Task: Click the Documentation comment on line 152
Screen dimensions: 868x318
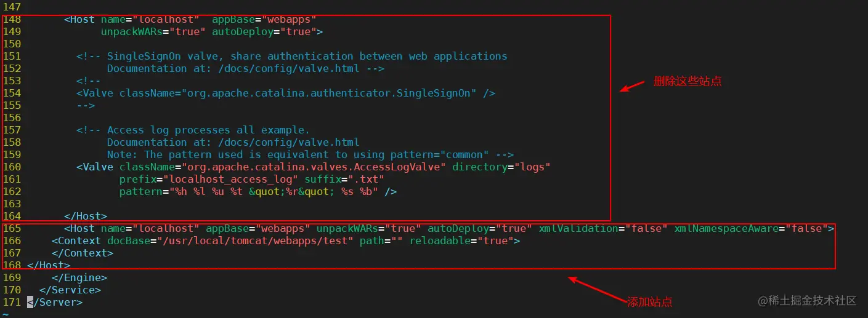Action: point(246,68)
